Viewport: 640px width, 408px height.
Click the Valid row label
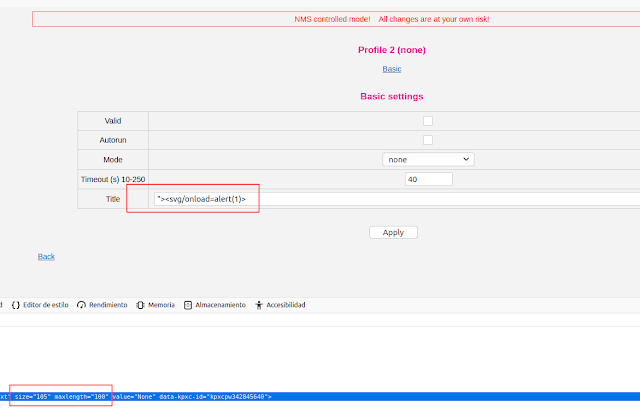(113, 121)
